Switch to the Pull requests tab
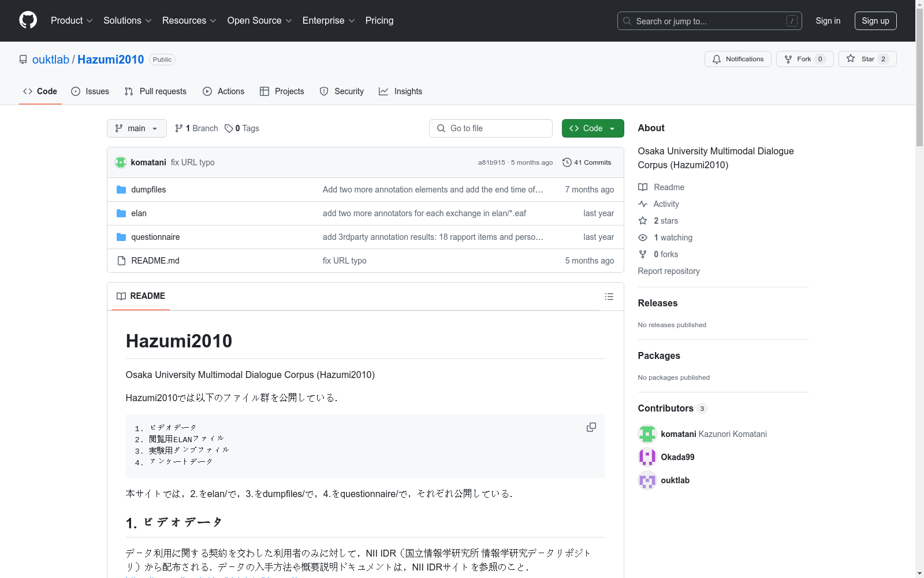 coord(155,91)
